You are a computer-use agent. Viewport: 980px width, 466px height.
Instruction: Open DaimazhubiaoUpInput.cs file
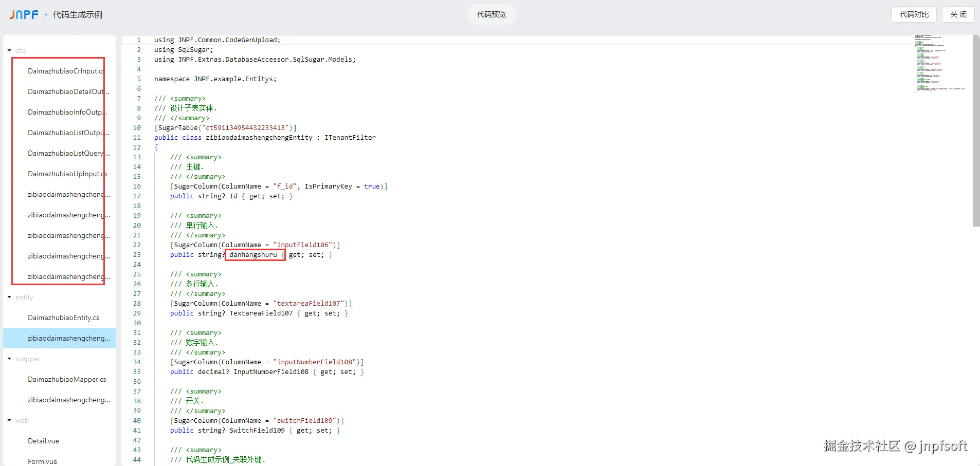click(x=60, y=174)
